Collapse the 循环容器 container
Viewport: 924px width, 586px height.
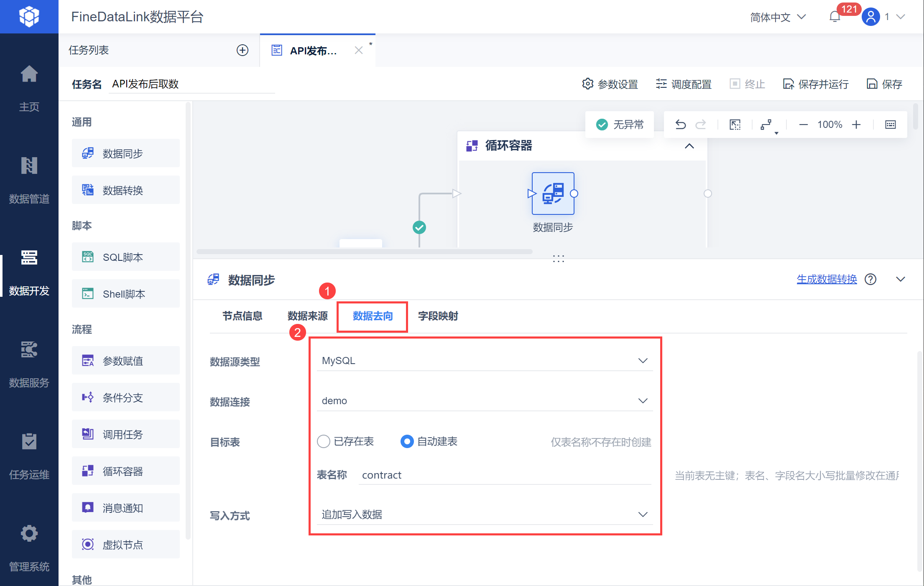click(689, 146)
